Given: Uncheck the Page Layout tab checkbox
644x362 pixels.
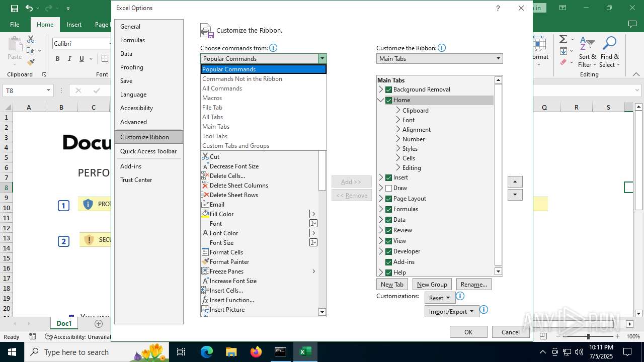Looking at the screenshot, I should point(388,199).
